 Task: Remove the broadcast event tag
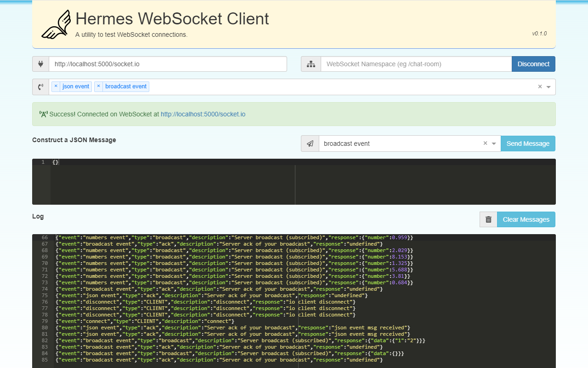(98, 86)
